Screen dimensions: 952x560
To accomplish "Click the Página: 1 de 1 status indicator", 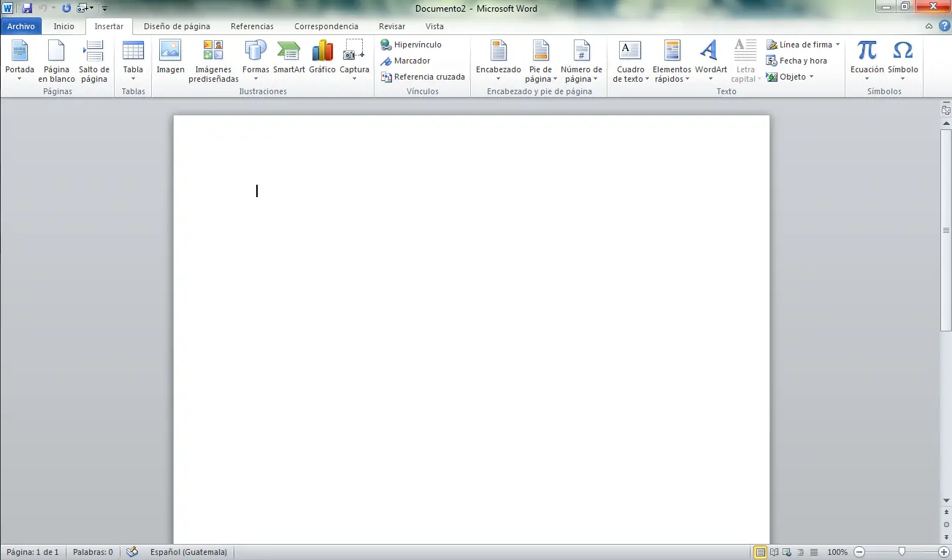I will pyautogui.click(x=33, y=552).
